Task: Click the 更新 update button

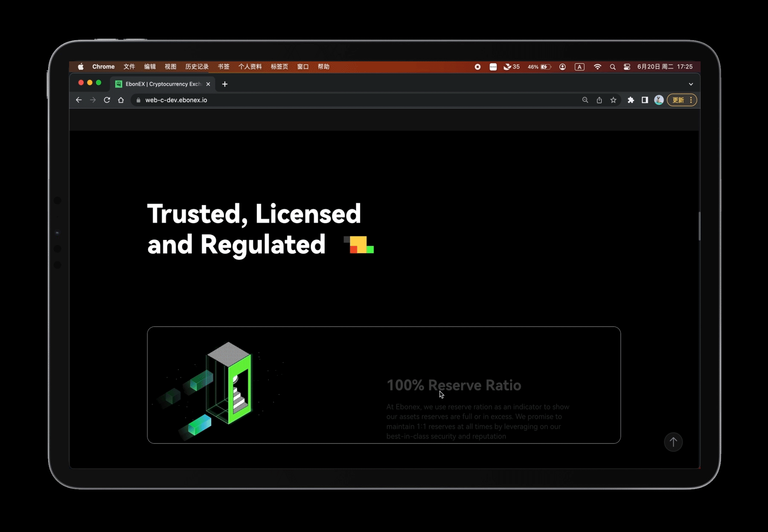Action: [x=678, y=100]
